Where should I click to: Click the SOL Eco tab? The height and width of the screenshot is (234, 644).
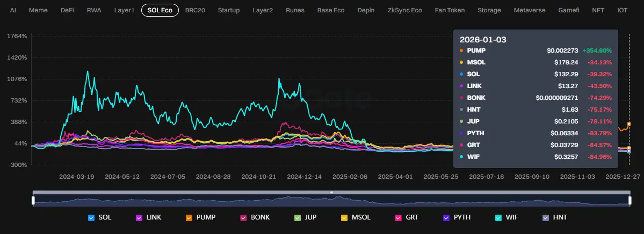pyautogui.click(x=160, y=10)
